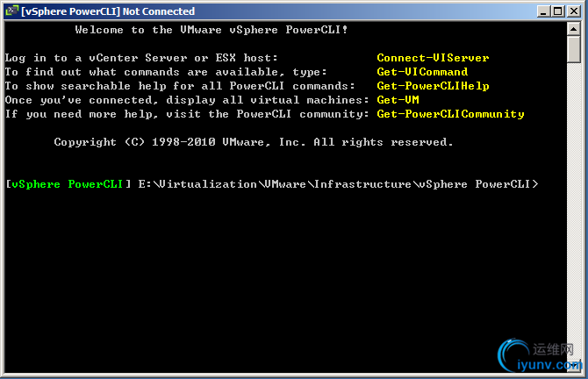Screen dimensions: 588x379
Task: Click the iyunv.com watermark logo
Action: point(537,356)
